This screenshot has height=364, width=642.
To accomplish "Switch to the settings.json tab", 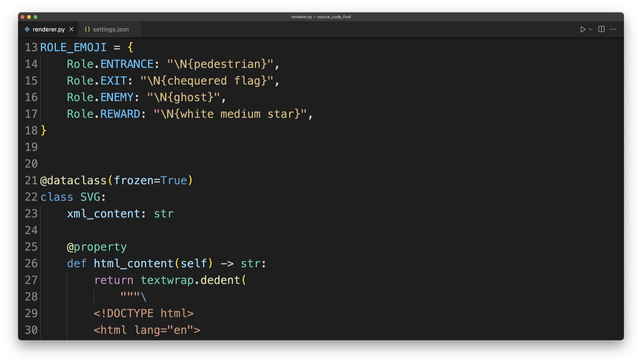I will pos(110,29).
